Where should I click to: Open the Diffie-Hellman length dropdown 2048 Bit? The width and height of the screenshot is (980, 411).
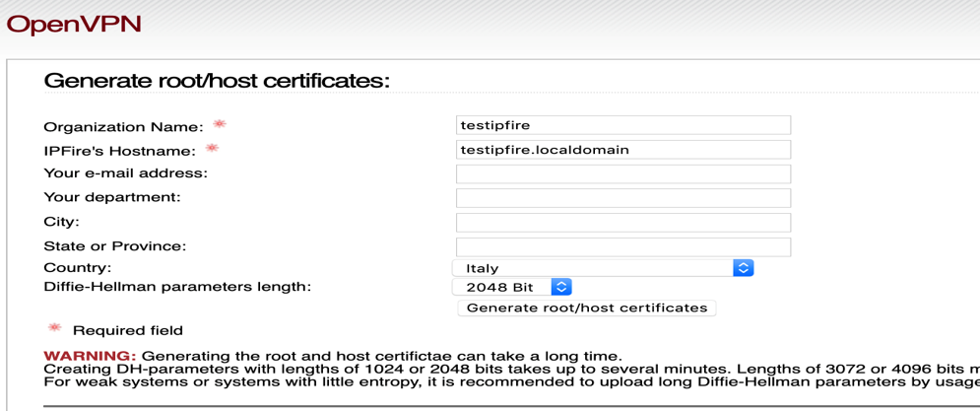pyautogui.click(x=512, y=287)
